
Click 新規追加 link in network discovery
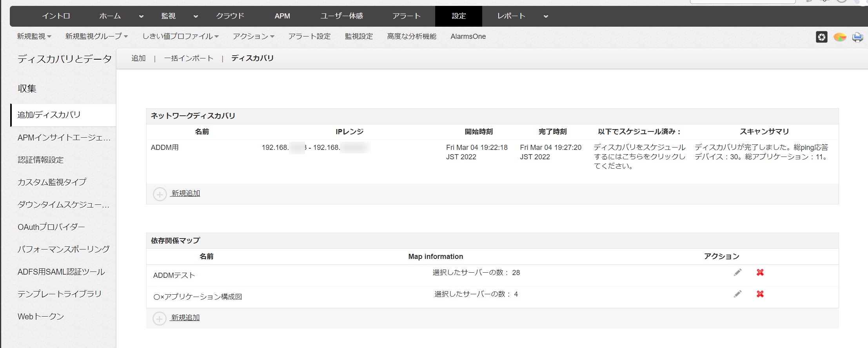(x=186, y=193)
